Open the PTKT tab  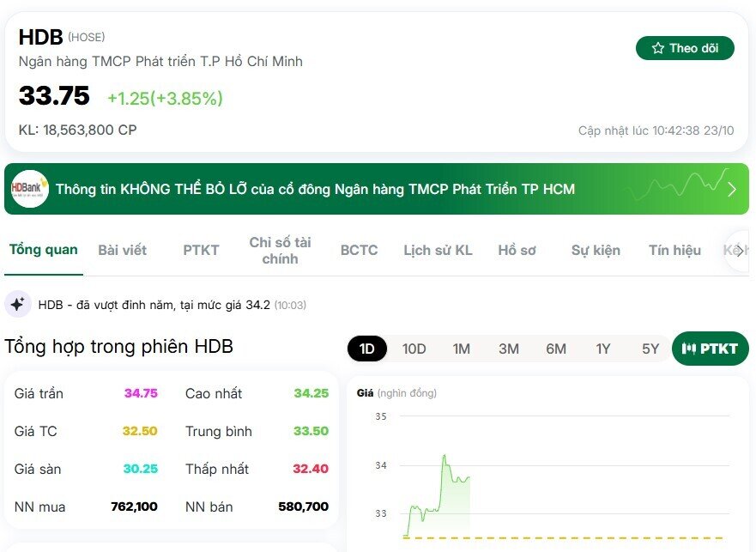tap(201, 251)
